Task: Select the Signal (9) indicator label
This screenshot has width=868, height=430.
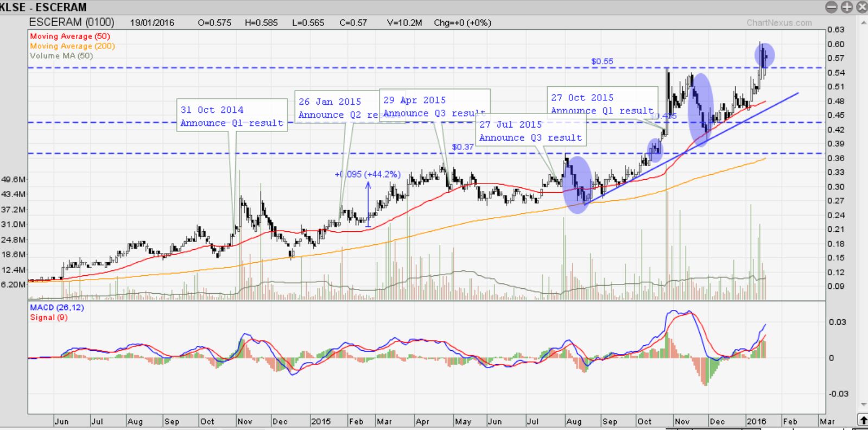Action: point(49,318)
